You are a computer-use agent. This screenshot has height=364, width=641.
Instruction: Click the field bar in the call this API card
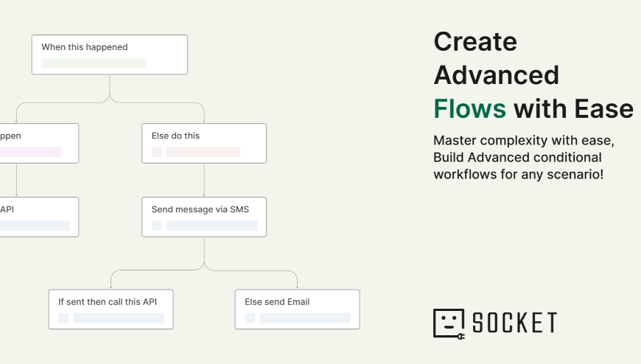coord(119,318)
